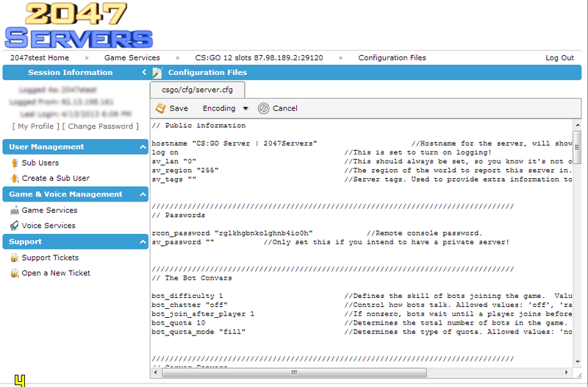588x387 pixels.
Task: Click the sv_region "255" line
Action: pos(362,171)
